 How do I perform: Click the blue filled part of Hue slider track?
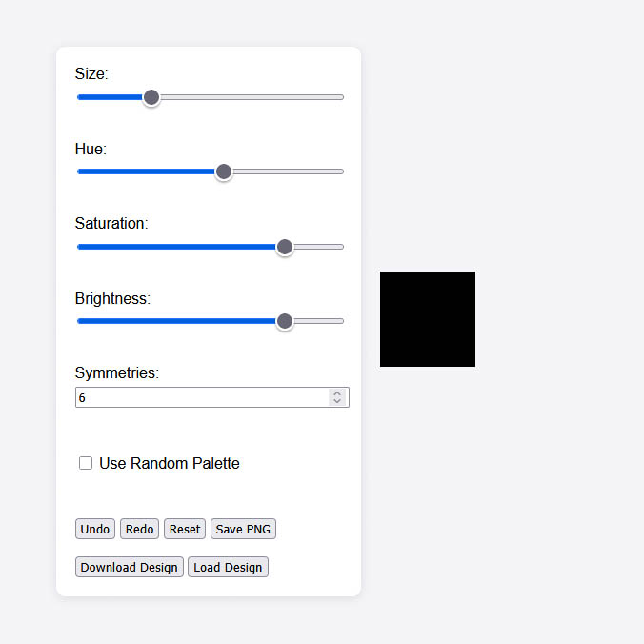pos(146,171)
